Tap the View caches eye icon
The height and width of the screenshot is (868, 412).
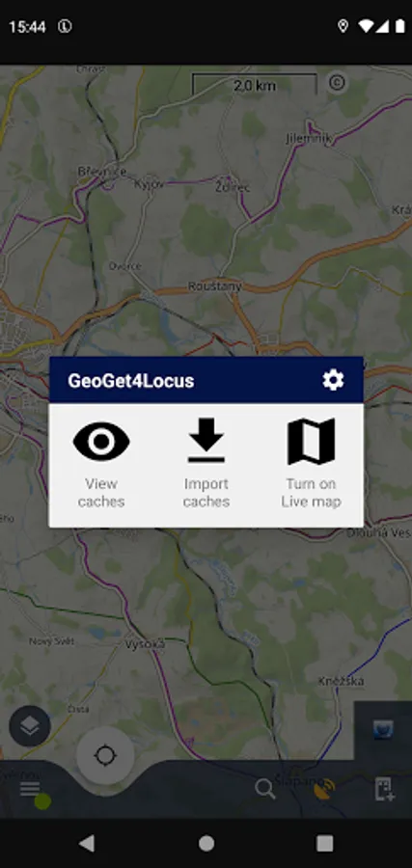[x=101, y=442]
